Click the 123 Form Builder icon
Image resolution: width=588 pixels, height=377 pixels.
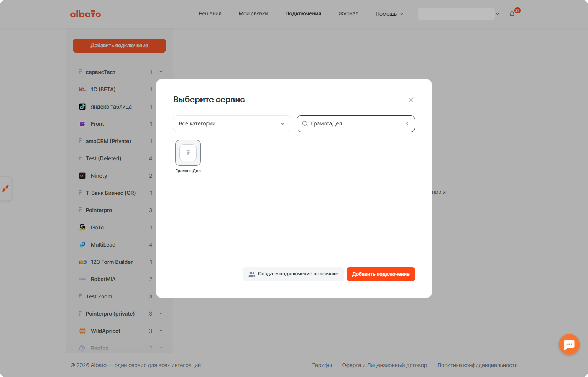(x=82, y=262)
